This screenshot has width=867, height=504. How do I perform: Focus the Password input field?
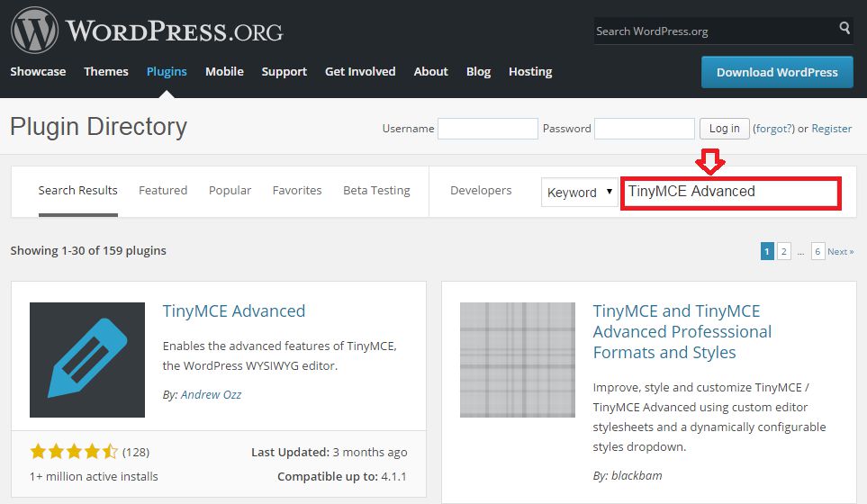coord(645,128)
